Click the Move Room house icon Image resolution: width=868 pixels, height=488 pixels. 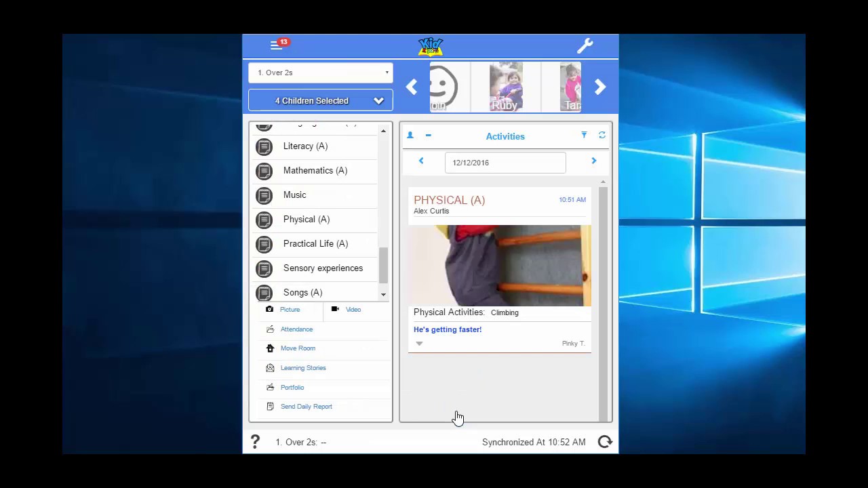pyautogui.click(x=270, y=348)
